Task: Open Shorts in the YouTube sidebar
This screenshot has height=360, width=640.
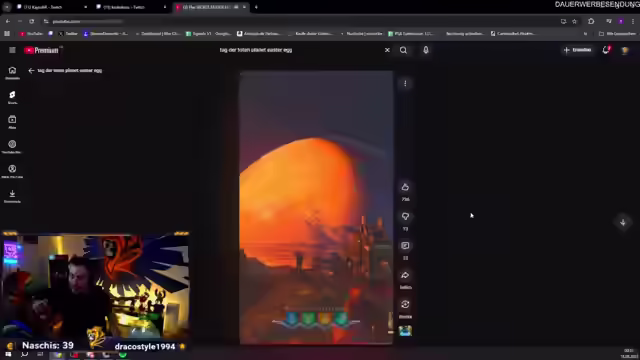Action: click(12, 97)
